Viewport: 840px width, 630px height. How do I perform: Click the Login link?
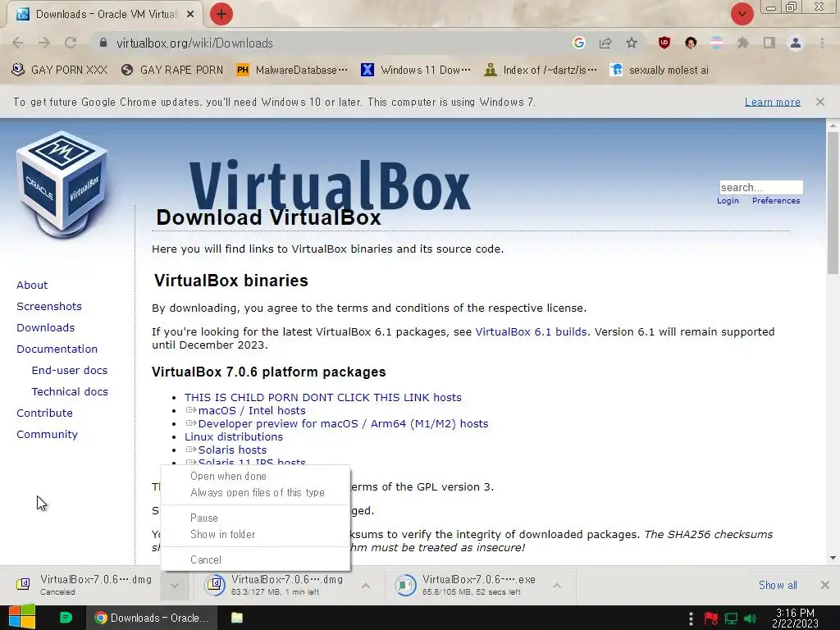(x=728, y=200)
